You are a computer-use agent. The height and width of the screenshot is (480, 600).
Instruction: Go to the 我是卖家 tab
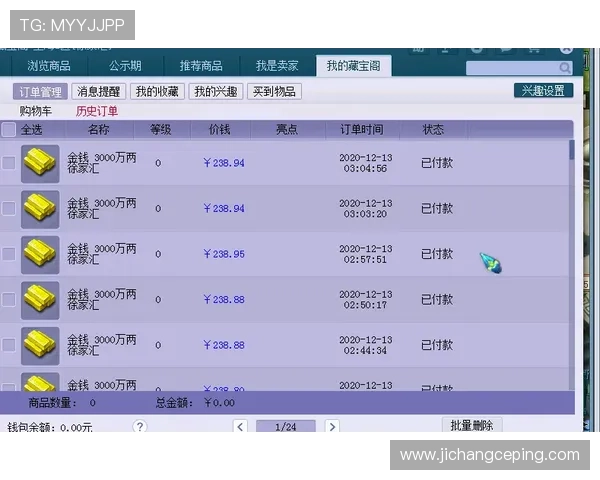277,66
